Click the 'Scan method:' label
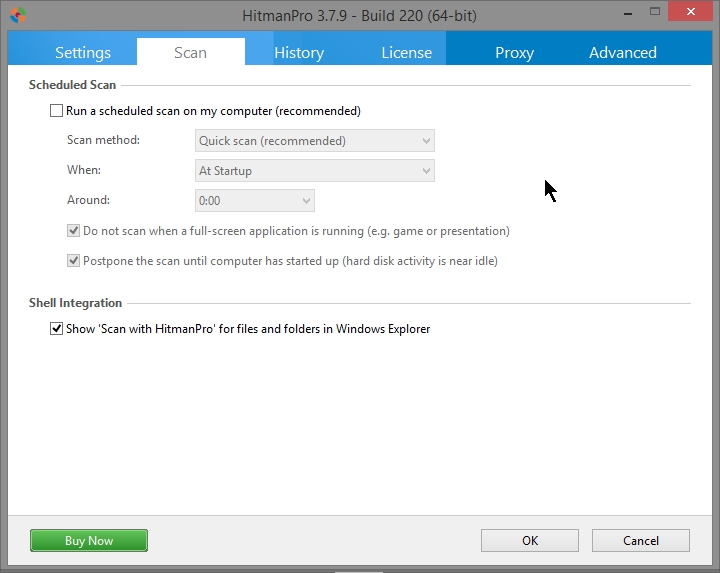The image size is (720, 573). click(x=103, y=140)
